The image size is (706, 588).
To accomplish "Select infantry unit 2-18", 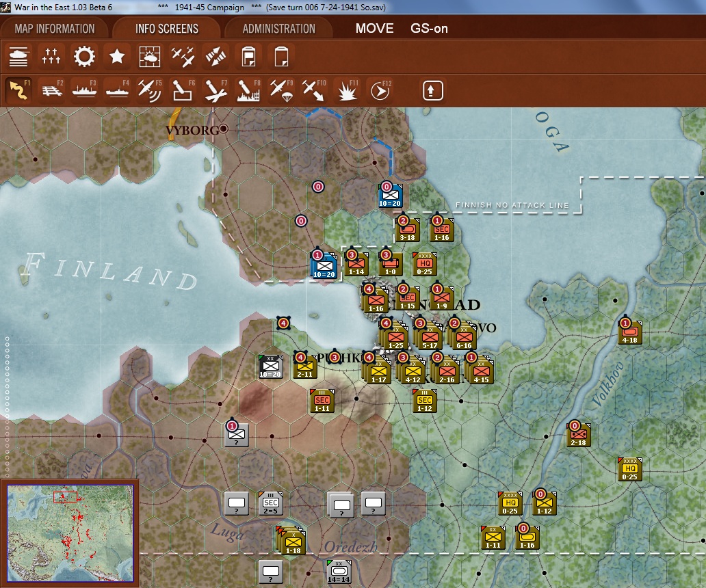I will coord(579,435).
